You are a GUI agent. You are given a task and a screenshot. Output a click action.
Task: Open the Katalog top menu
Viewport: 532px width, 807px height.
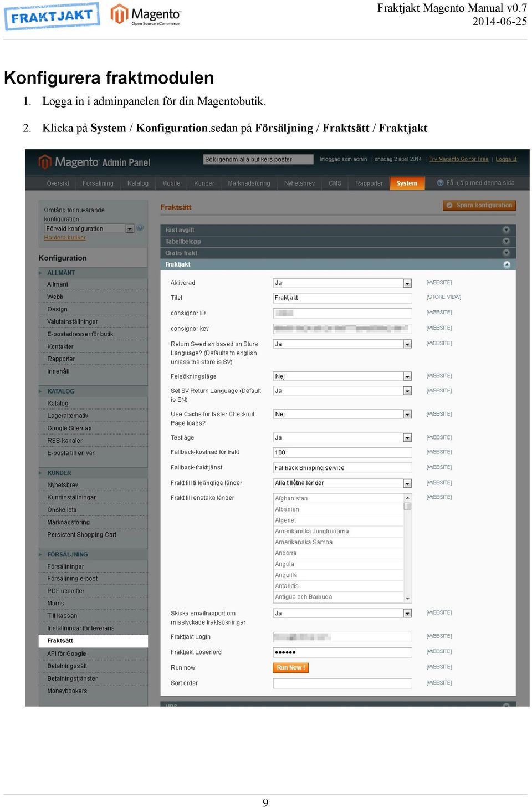(x=138, y=183)
